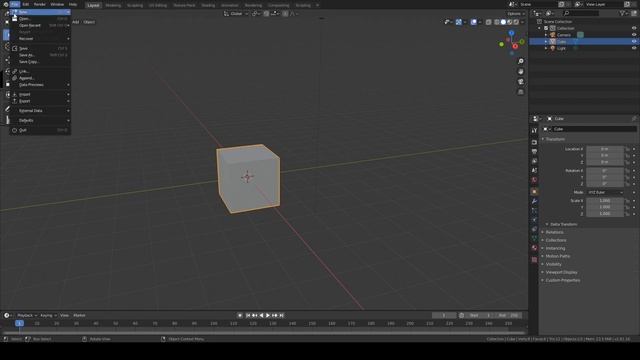Open the Keying menu in timeline

pyautogui.click(x=48, y=316)
